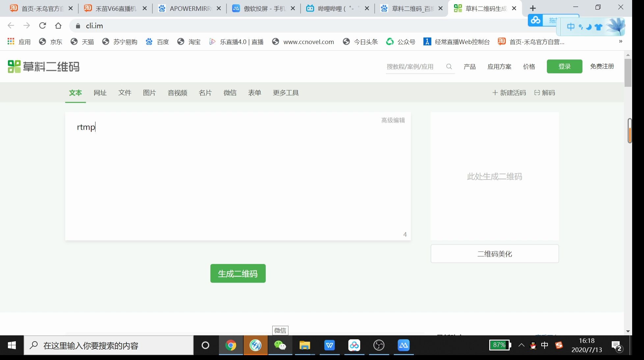This screenshot has height=360, width=644.
Task: Open the 今日头条 bookmark
Action: click(x=360, y=42)
